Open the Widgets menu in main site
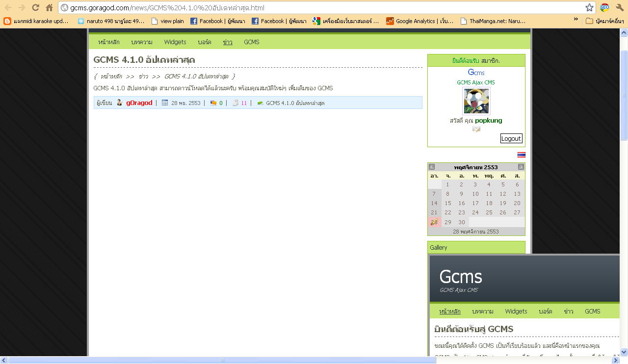 point(175,42)
